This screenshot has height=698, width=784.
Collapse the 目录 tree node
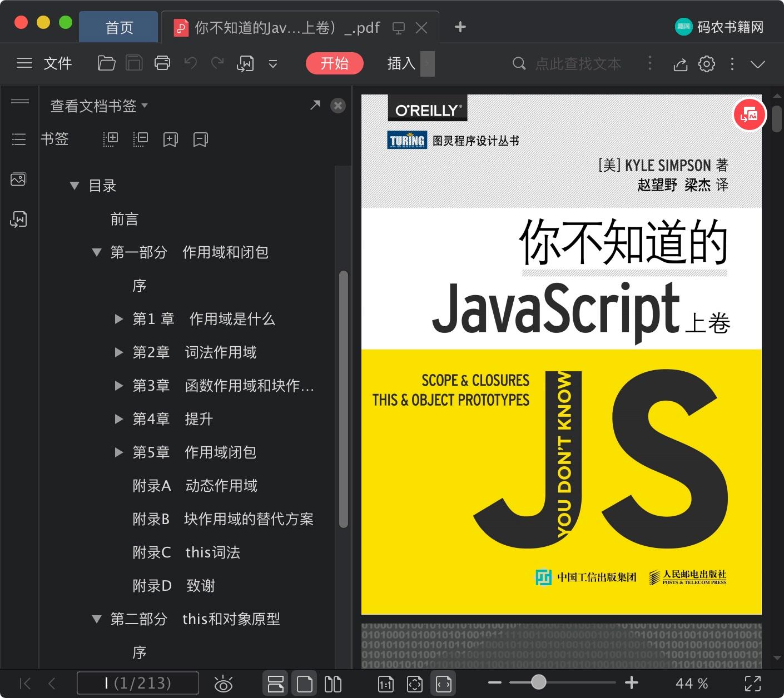click(x=75, y=186)
